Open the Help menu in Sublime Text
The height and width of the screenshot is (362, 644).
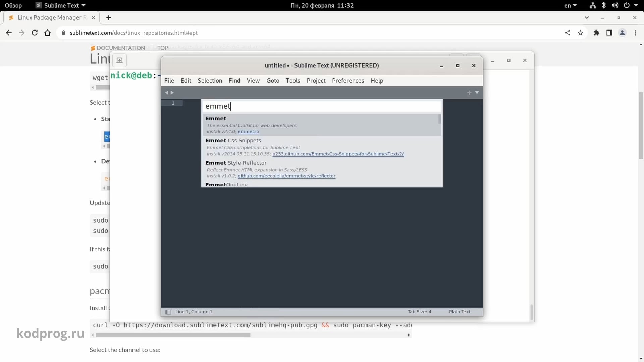click(x=377, y=81)
